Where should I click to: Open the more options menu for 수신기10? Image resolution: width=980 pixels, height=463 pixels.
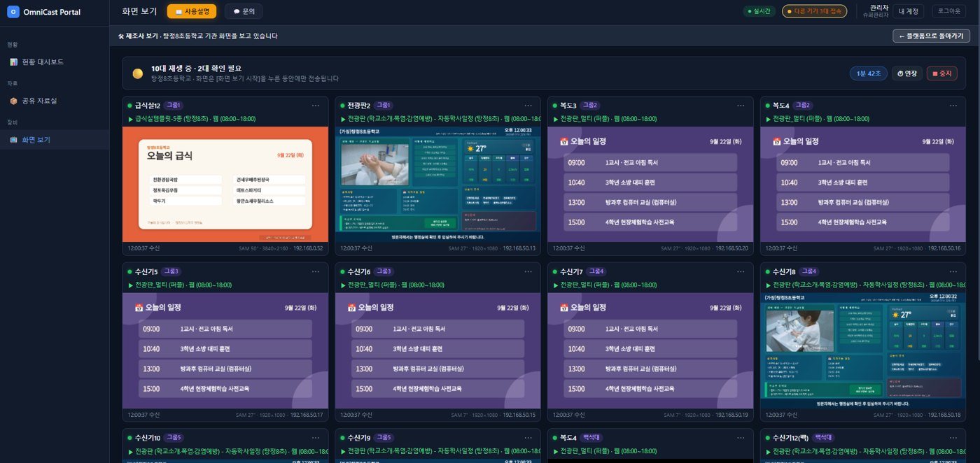coord(316,437)
